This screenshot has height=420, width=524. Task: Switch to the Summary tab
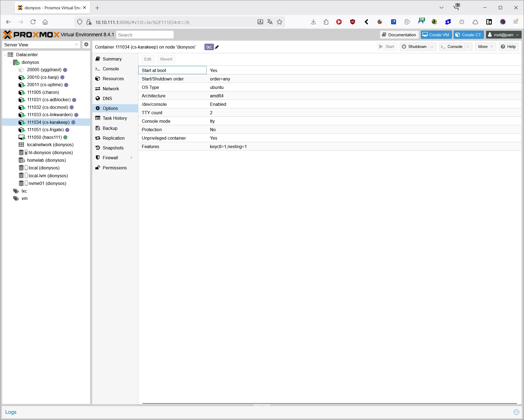tap(112, 59)
